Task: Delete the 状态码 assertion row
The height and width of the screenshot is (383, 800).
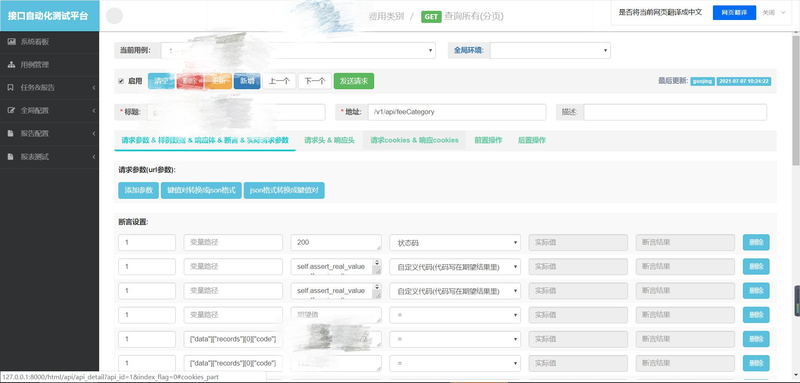Action: [756, 243]
